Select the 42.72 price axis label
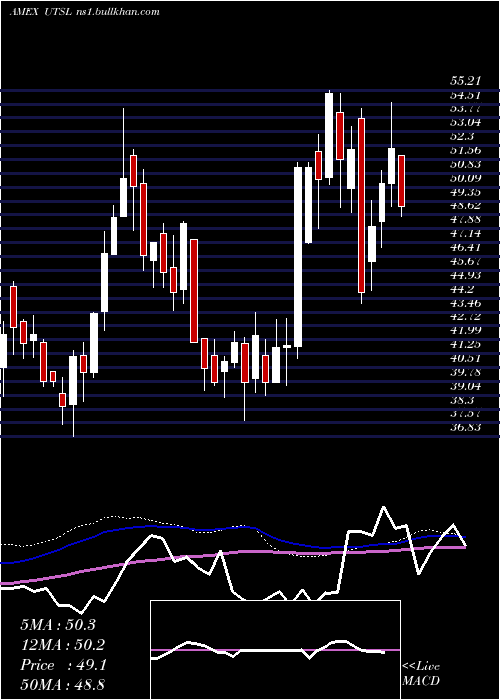The height and width of the screenshot is (700, 500). 465,317
